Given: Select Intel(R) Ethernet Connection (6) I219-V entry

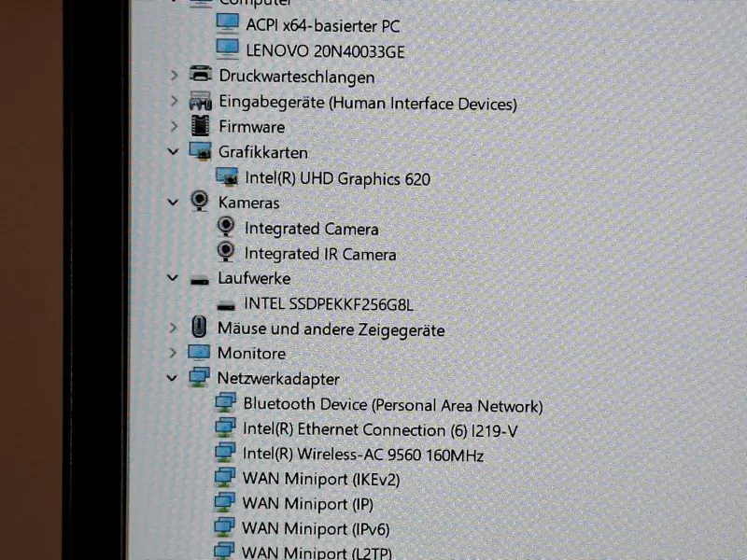Looking at the screenshot, I should [380, 430].
